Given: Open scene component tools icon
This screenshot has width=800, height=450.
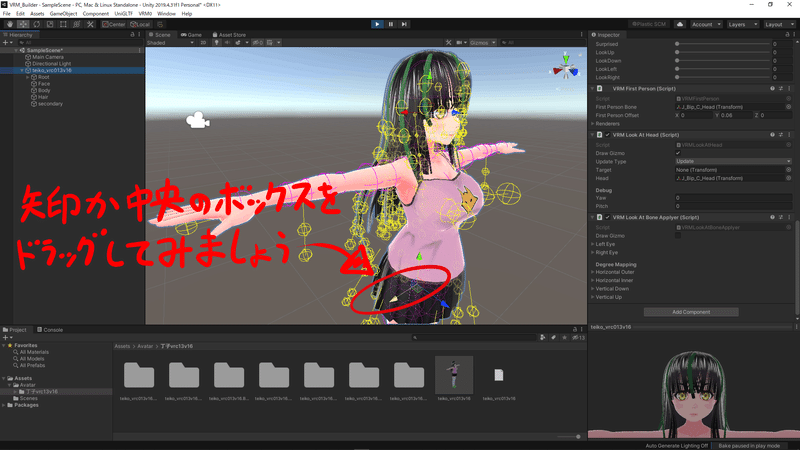Looking at the screenshot, I should tap(448, 43).
